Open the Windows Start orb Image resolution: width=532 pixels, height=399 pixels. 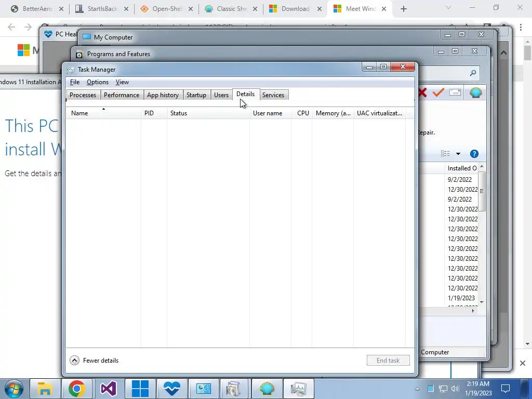click(14, 389)
